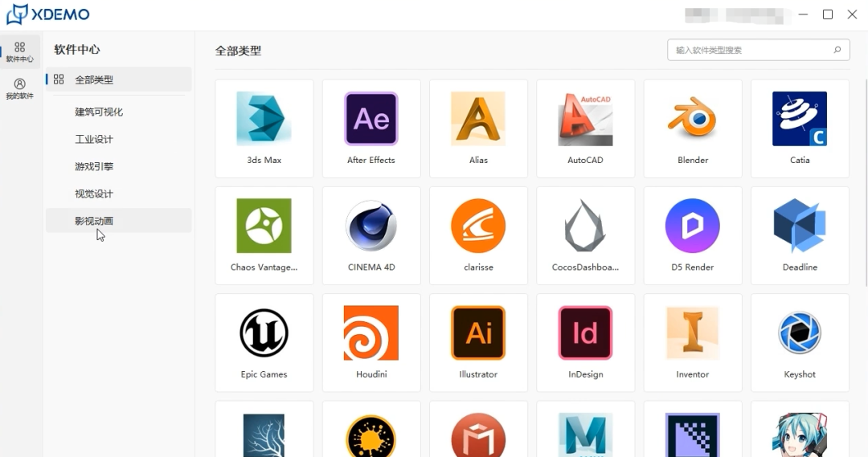Open the Catia software tile
The image size is (868, 457).
(x=800, y=129)
